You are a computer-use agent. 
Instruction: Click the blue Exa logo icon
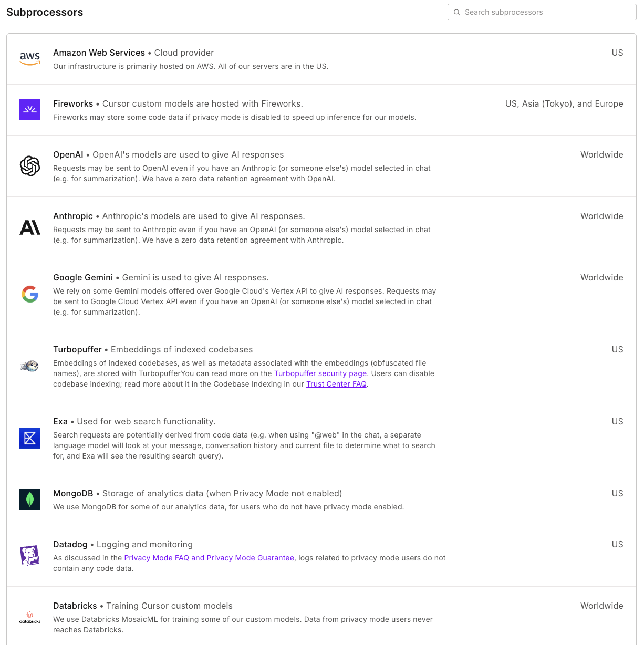tap(30, 438)
